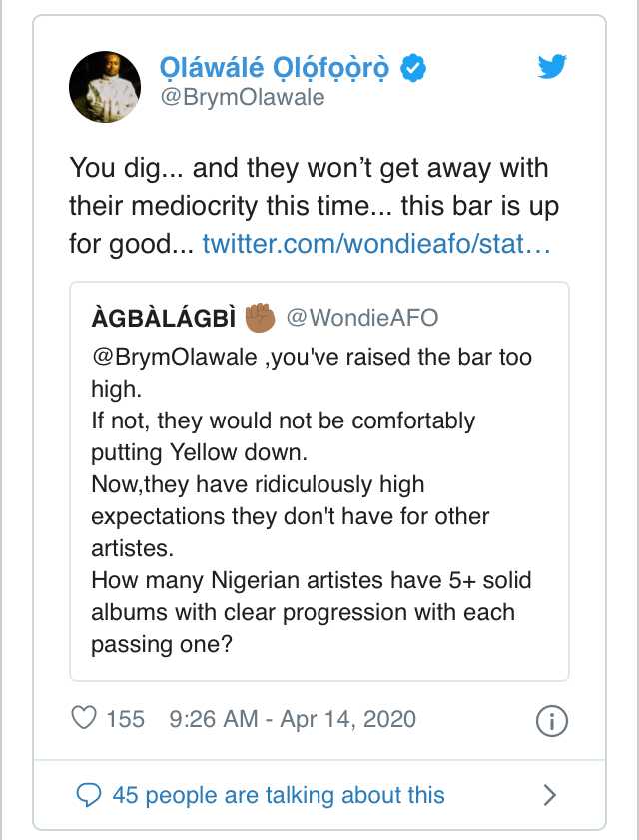Click the 155 likes count

click(125, 718)
